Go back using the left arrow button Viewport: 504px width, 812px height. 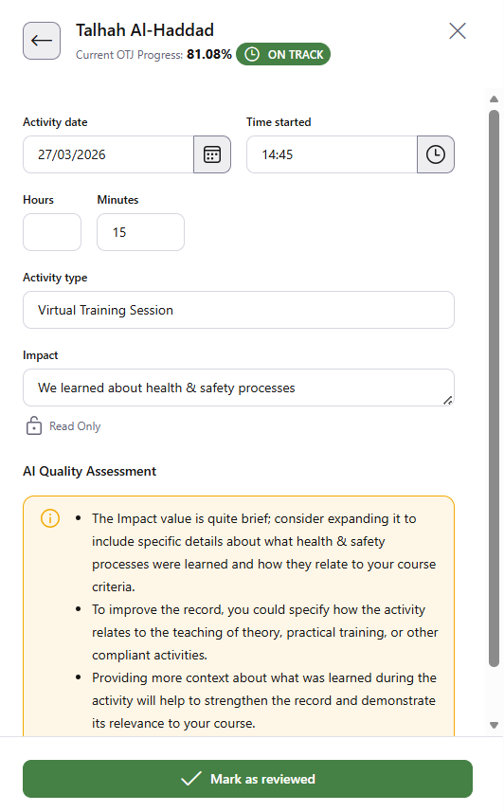42,41
